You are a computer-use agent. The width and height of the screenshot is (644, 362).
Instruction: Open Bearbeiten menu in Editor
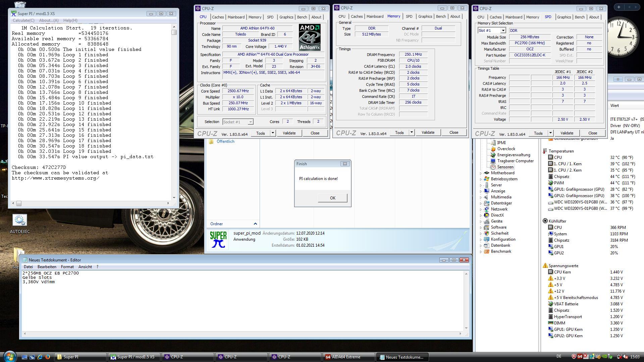[x=47, y=267]
